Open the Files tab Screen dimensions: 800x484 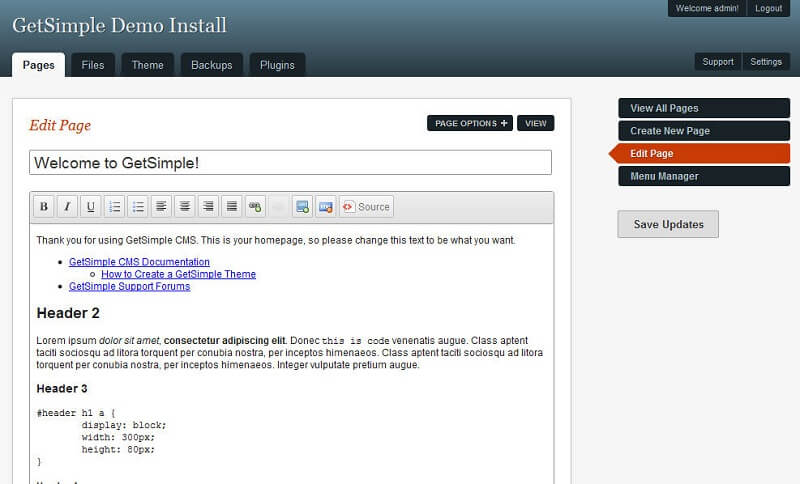coord(93,65)
